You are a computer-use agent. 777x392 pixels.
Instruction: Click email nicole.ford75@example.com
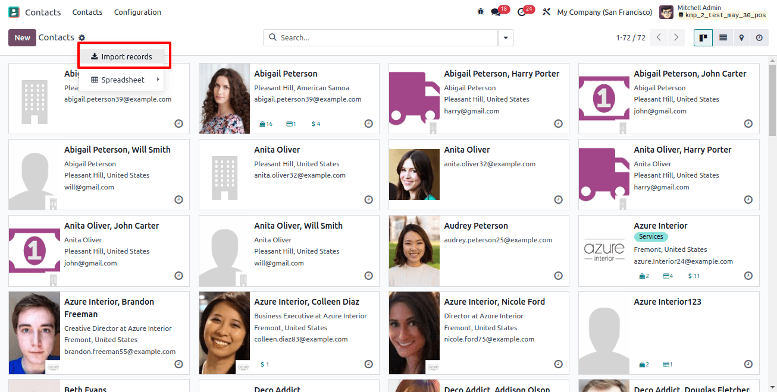pyautogui.click(x=489, y=339)
